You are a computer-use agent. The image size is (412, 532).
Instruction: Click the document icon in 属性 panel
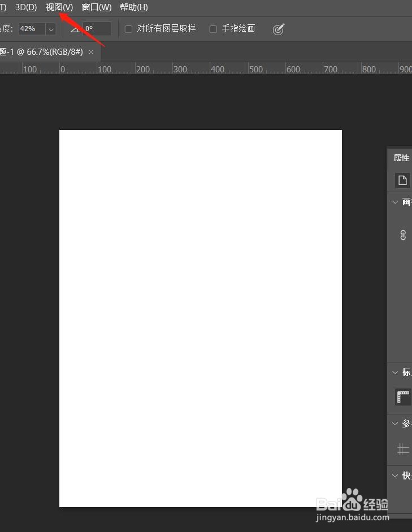(x=403, y=180)
